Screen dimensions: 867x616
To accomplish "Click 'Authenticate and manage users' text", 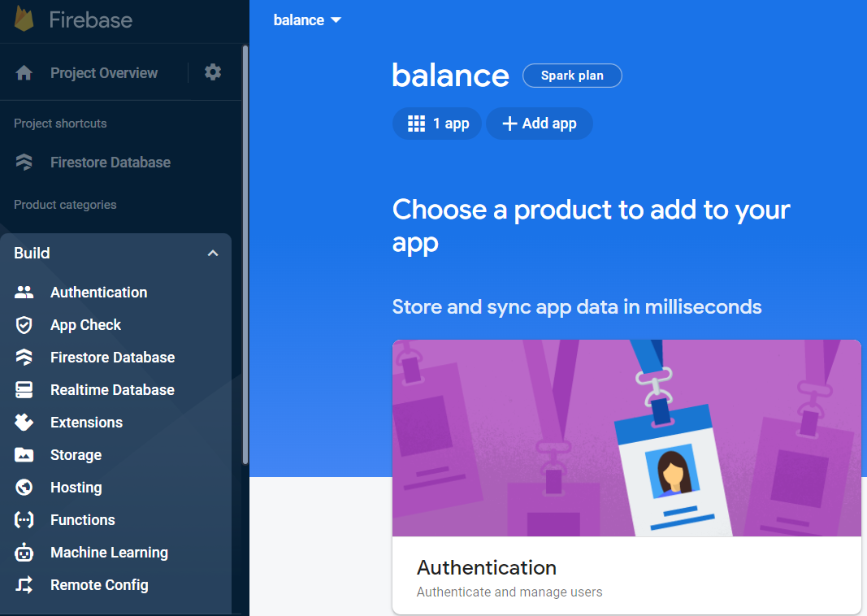I will (509, 592).
